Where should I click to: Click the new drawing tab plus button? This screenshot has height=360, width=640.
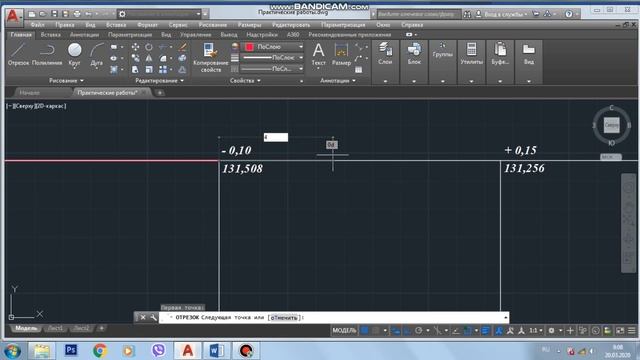(x=160, y=93)
